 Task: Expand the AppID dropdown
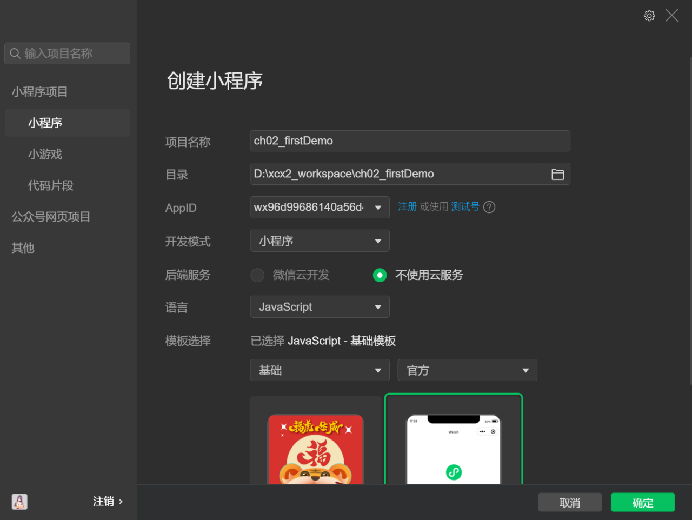point(320,207)
